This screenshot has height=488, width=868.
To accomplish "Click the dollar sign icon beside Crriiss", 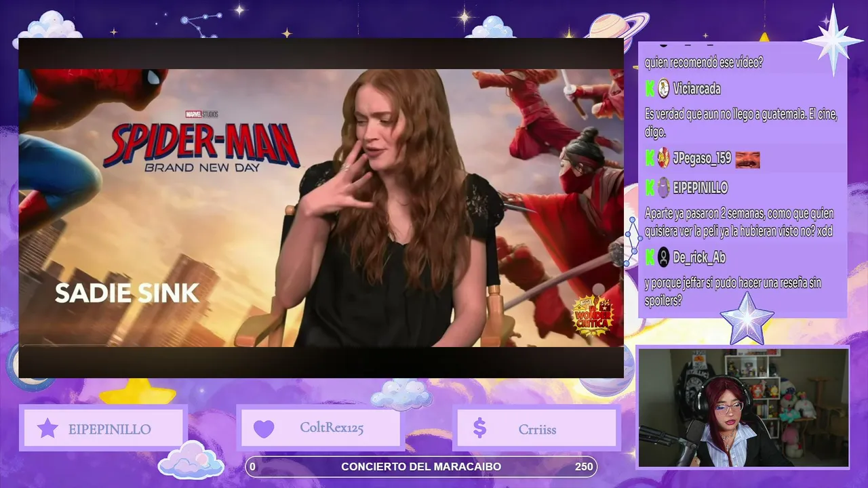I will pyautogui.click(x=479, y=428).
